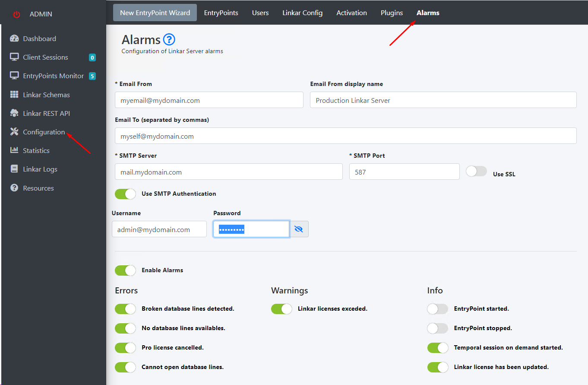
Task: Click ADMIN user label
Action: [x=41, y=14]
